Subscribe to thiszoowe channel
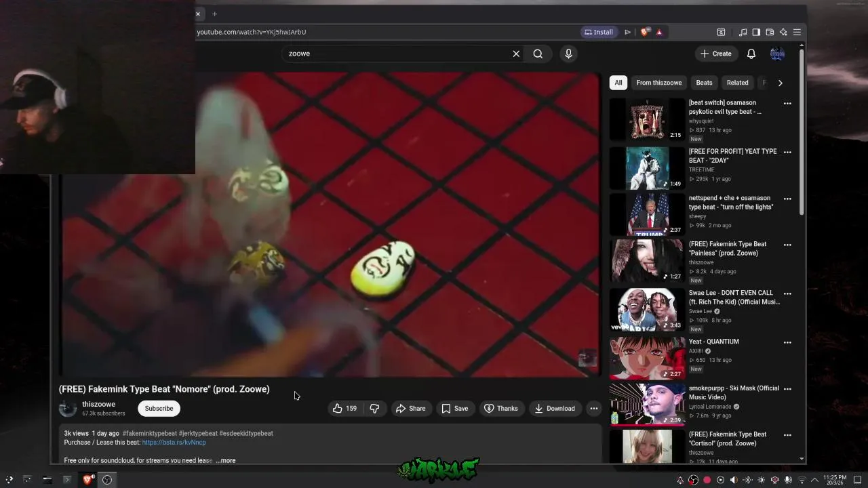Image resolution: width=868 pixels, height=488 pixels. click(159, 408)
